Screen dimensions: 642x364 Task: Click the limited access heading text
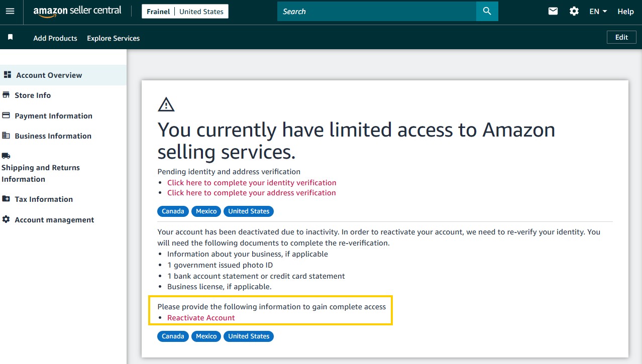tap(356, 141)
